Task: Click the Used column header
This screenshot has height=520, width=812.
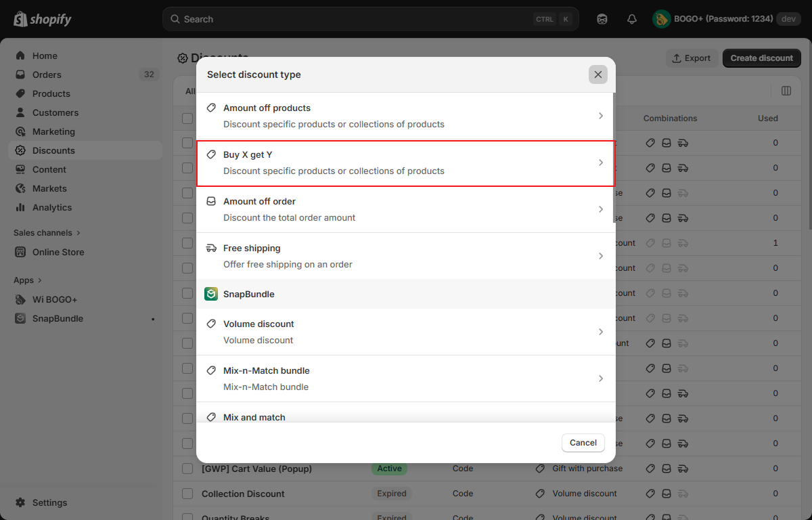Action: tap(768, 118)
